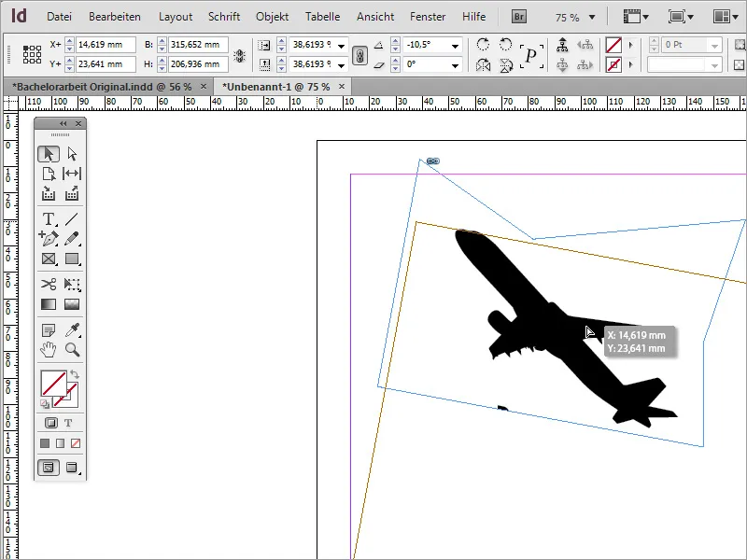Click the stroke color swatch in control panel
This screenshot has width=747, height=560.
613,64
